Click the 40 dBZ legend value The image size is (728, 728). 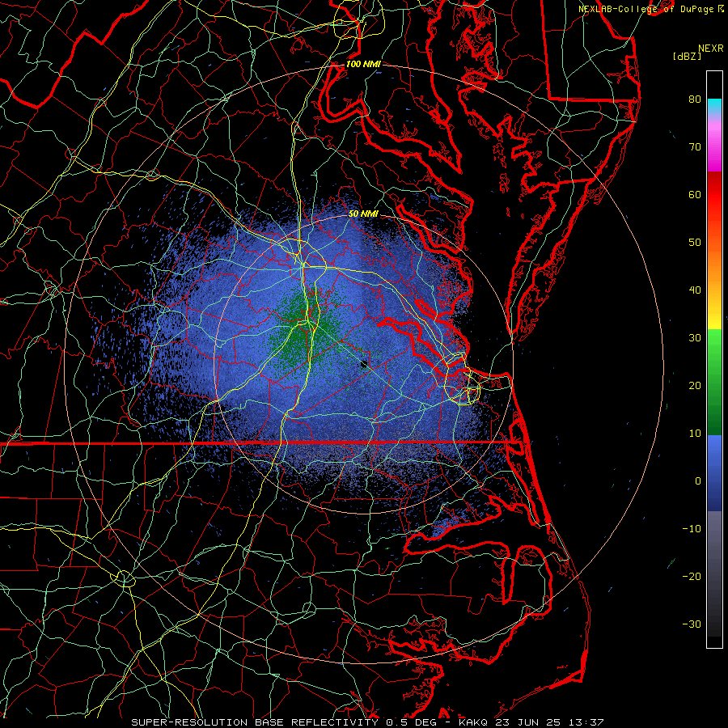(695, 290)
